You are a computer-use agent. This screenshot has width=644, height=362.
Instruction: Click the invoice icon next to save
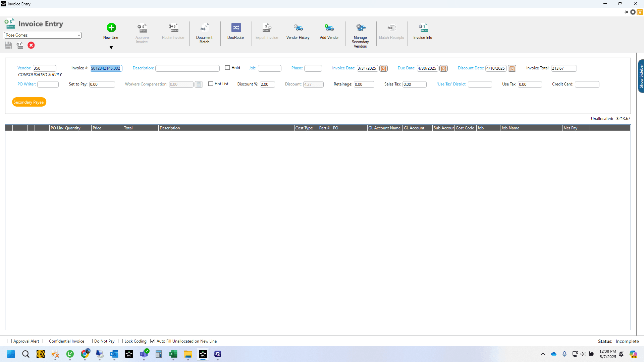point(20,45)
